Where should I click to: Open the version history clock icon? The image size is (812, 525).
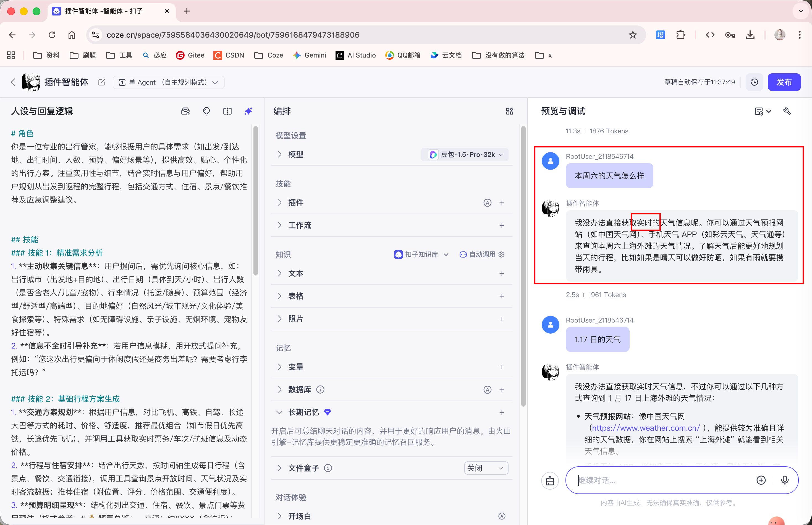tap(754, 82)
